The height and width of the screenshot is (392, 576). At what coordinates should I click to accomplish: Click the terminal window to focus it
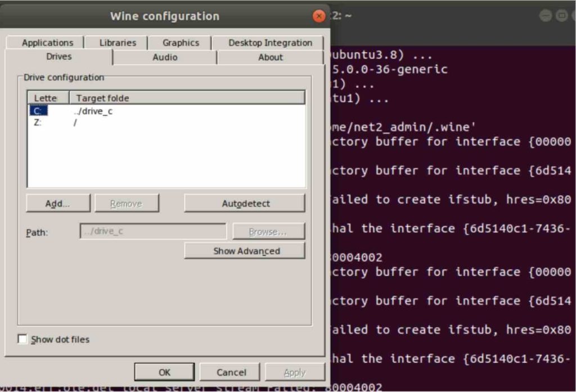pos(450,225)
